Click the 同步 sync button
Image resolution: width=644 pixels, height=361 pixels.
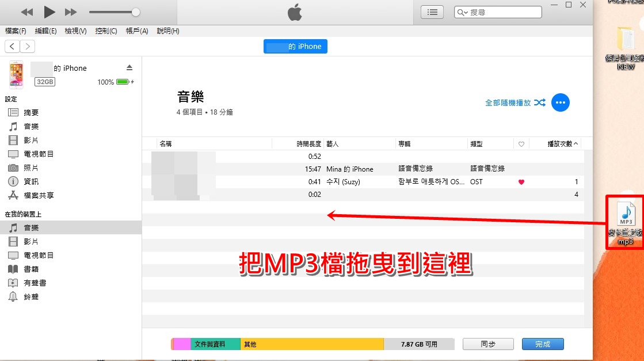click(488, 344)
